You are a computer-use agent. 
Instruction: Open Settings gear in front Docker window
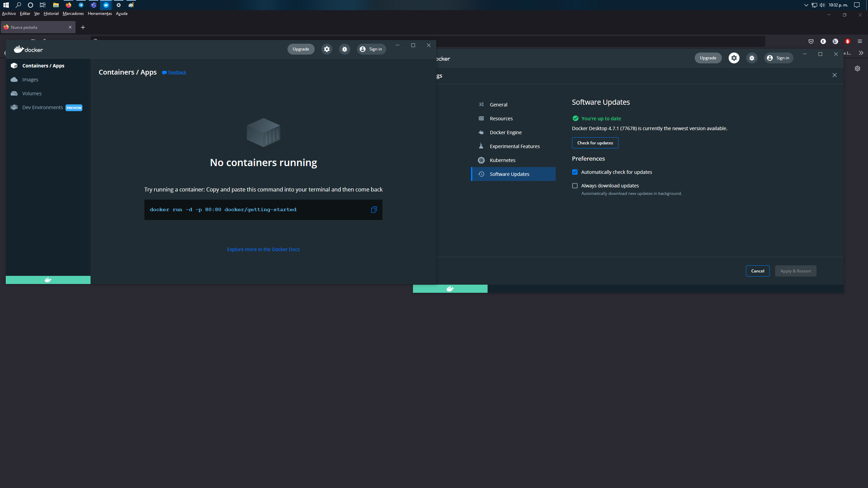pos(327,49)
